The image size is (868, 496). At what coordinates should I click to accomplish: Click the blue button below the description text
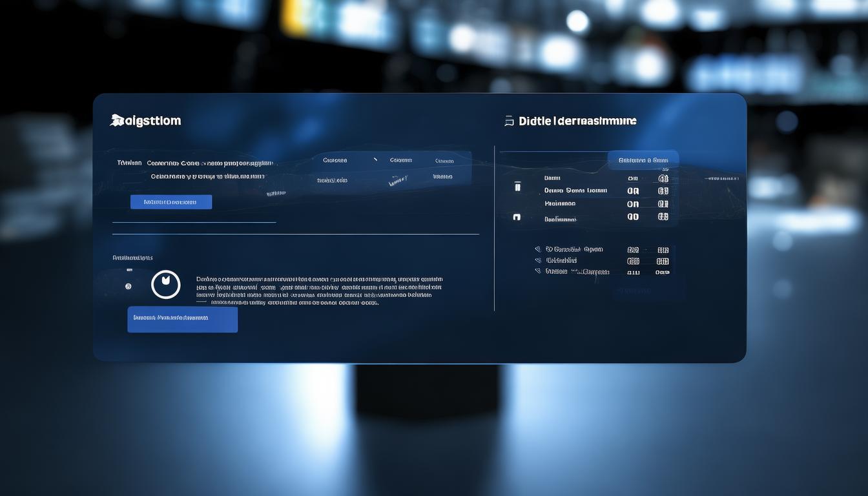coord(171,201)
